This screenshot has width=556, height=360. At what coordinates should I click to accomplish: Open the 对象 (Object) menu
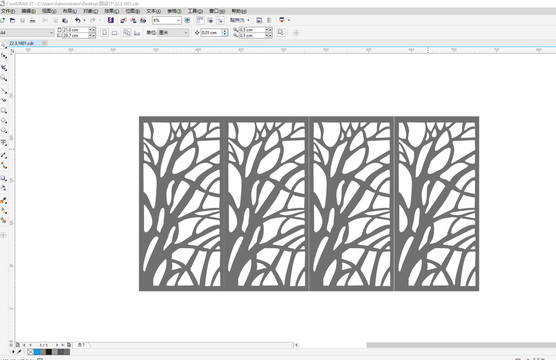(x=90, y=11)
